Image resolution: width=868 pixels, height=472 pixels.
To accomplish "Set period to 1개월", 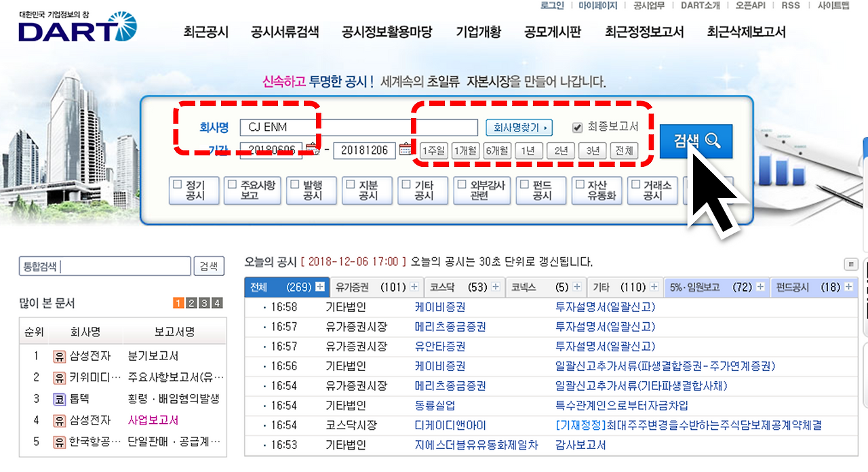I will click(465, 151).
